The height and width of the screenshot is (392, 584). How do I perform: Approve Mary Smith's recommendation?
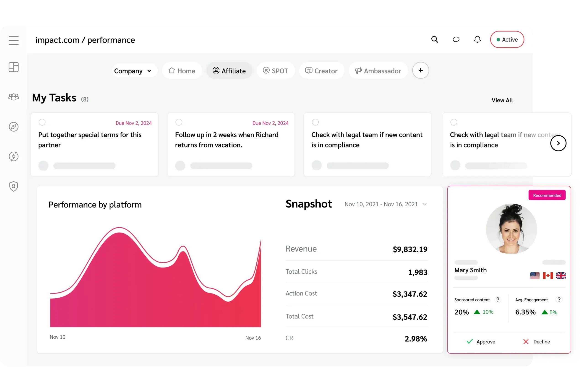481,342
